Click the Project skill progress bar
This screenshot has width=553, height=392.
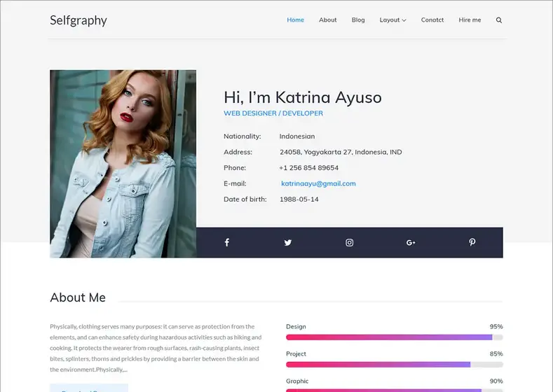coord(395,365)
